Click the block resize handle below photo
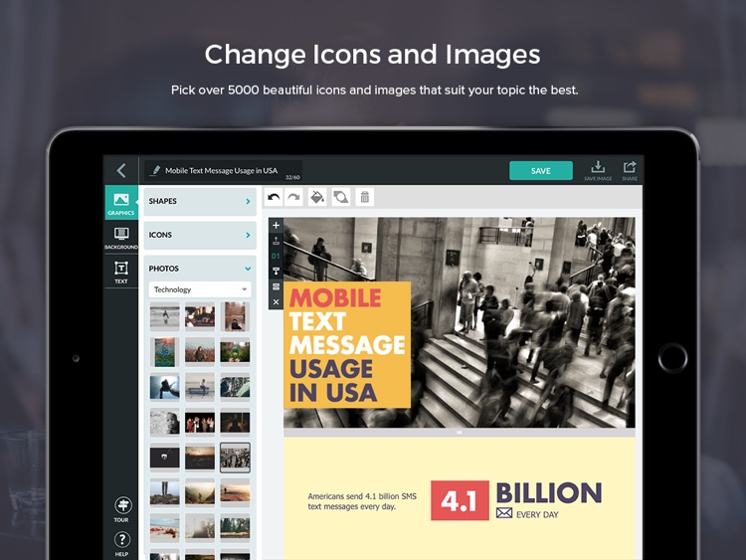The width and height of the screenshot is (746, 560). pos(460,433)
